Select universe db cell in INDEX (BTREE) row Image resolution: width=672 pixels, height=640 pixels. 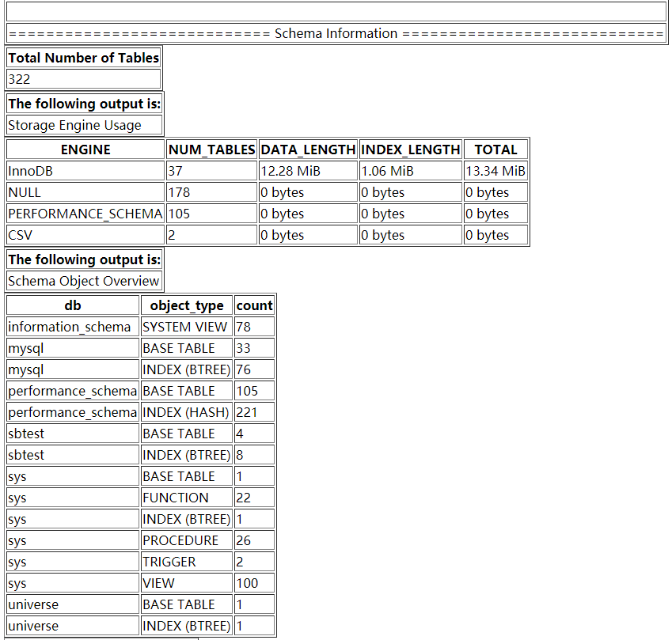[x=73, y=626]
